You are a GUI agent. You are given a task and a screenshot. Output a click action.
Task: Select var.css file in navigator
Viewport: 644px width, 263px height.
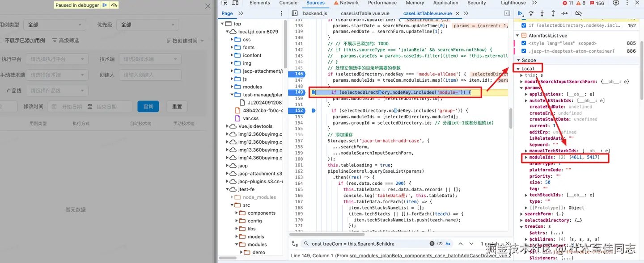click(x=251, y=118)
